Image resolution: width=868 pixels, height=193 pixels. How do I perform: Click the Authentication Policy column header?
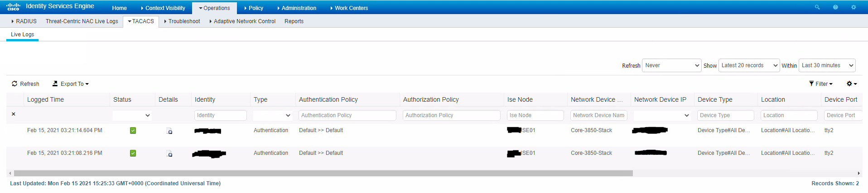tap(328, 99)
